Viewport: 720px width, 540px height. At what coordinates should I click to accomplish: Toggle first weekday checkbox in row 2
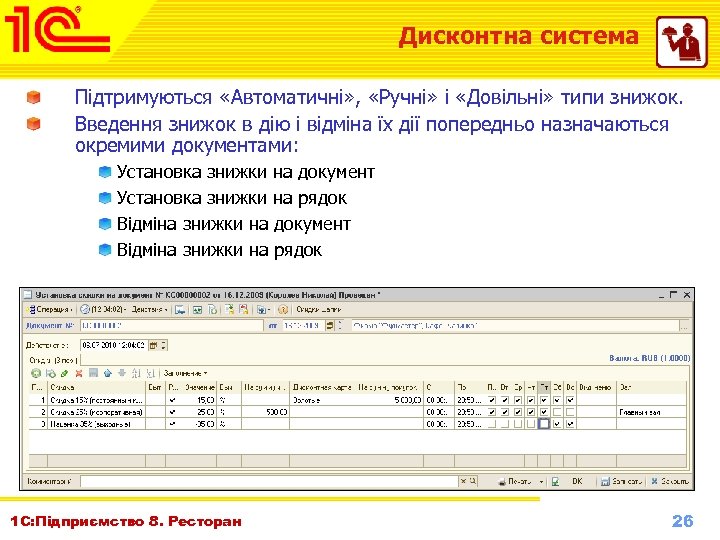tap(492, 412)
